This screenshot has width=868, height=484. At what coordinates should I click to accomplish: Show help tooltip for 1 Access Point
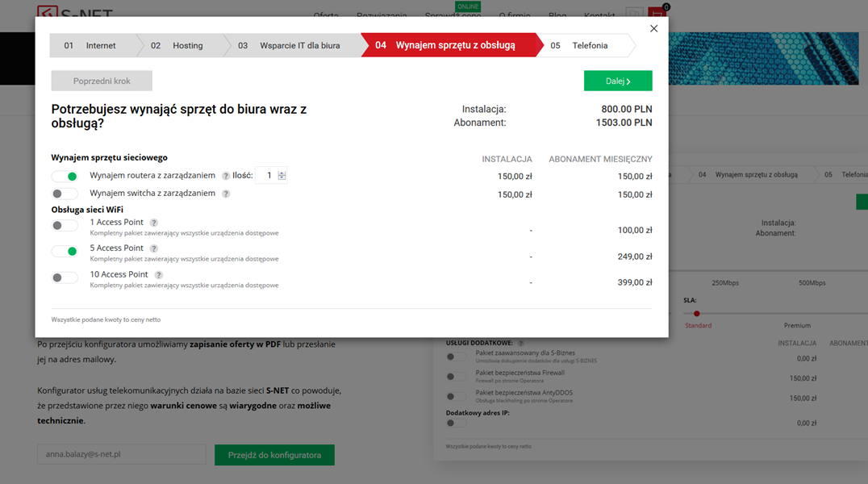pyautogui.click(x=154, y=223)
